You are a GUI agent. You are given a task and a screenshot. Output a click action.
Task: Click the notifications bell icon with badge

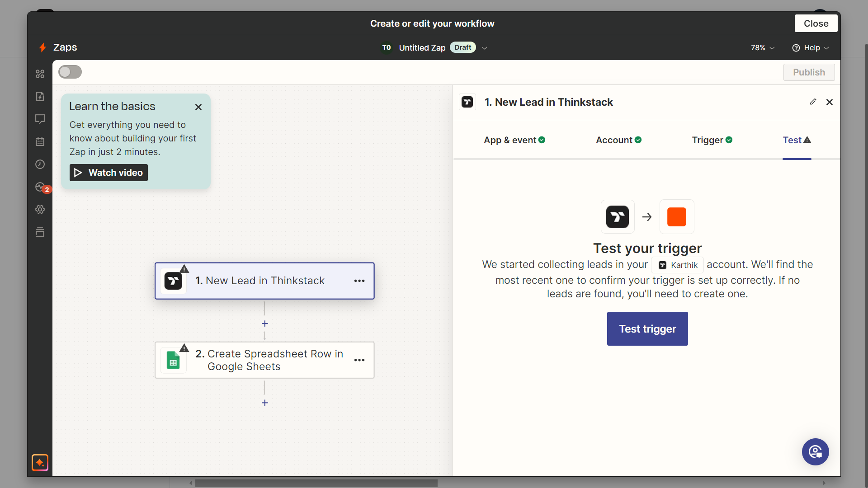coord(41,187)
